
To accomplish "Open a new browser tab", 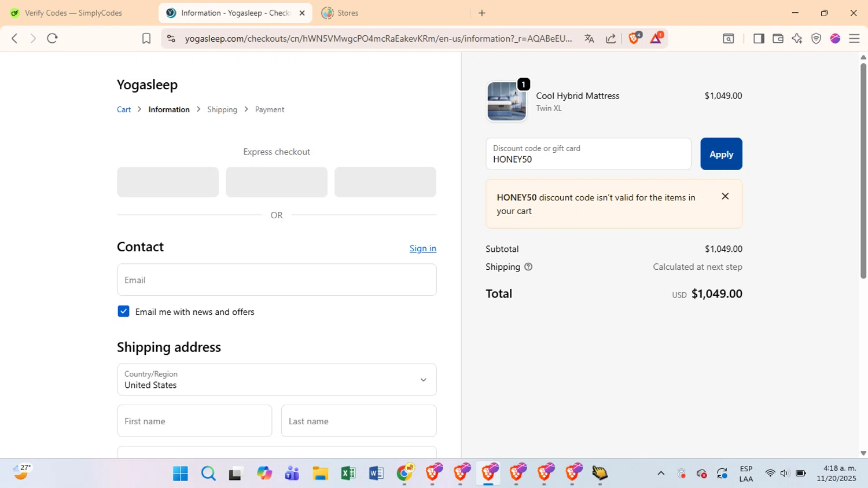I will point(482,13).
